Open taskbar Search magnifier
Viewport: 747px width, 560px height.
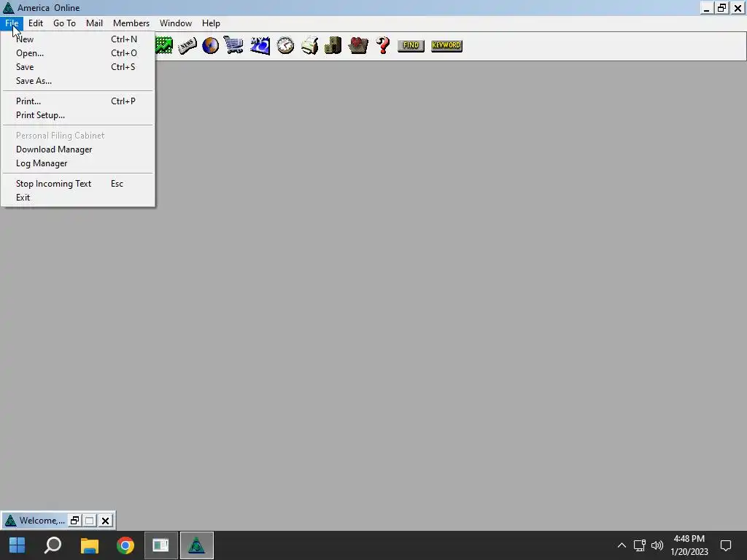(x=53, y=545)
